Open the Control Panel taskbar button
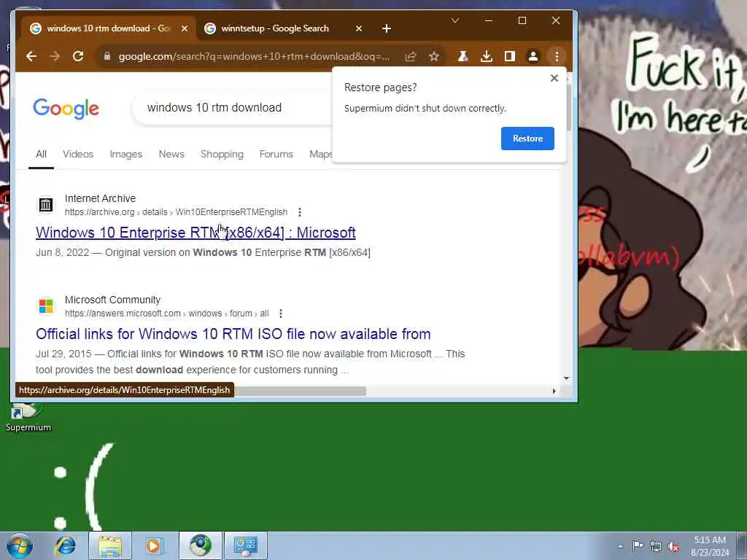 click(x=246, y=545)
